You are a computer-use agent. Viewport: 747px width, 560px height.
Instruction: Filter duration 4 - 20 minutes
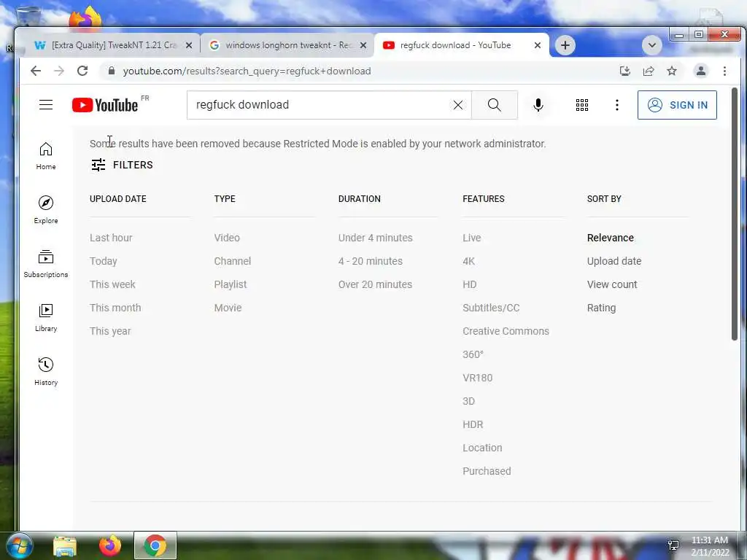tap(371, 261)
